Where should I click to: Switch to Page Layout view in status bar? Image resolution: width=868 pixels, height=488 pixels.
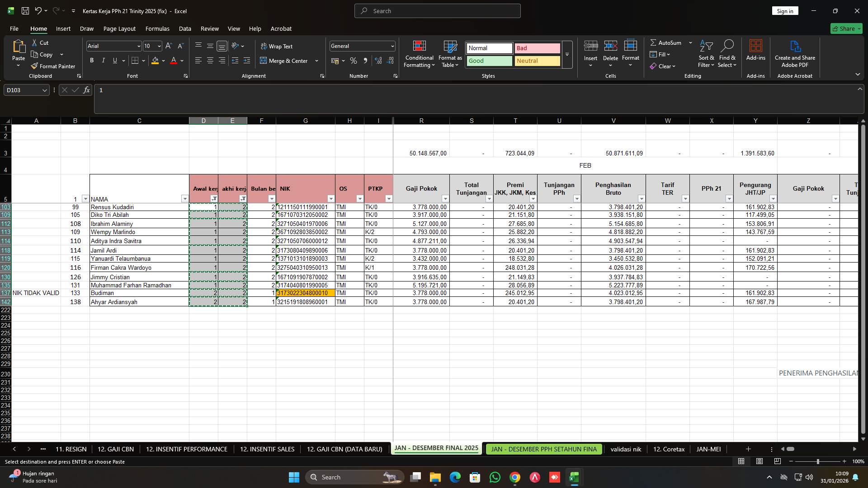pos(759,461)
